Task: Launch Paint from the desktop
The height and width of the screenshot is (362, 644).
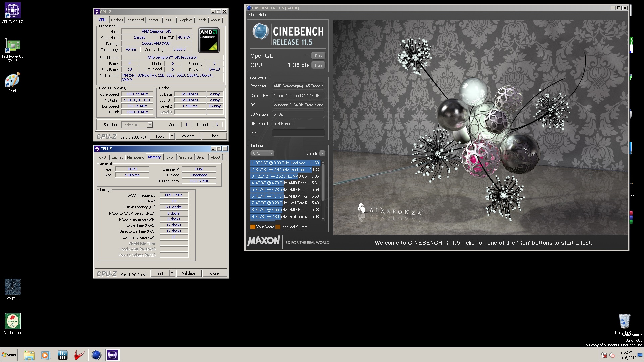Action: pyautogui.click(x=12, y=83)
